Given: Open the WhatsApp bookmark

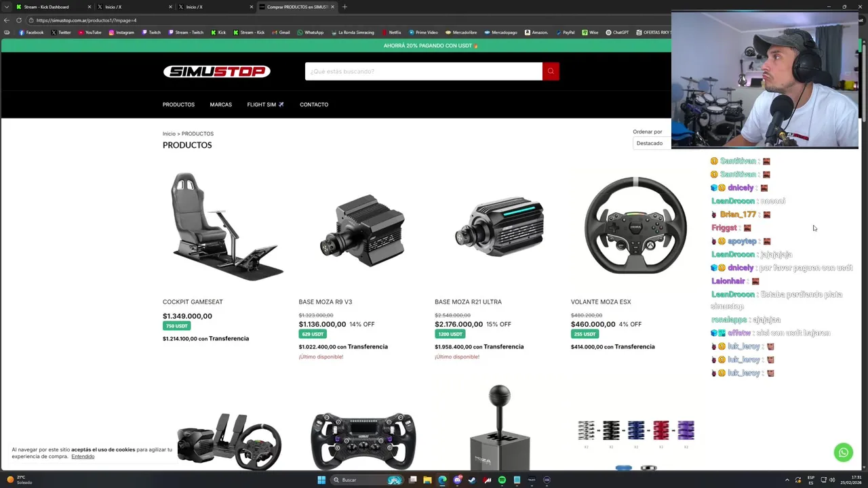Looking at the screenshot, I should (x=311, y=33).
